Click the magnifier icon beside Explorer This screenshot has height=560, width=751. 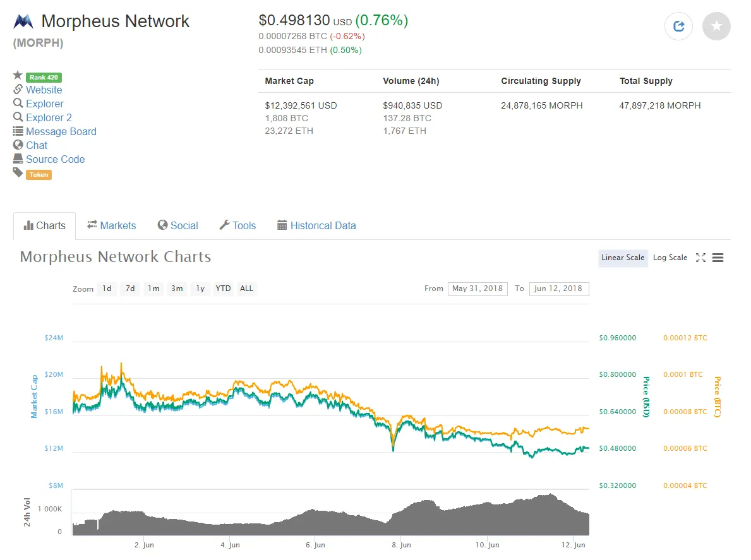18,104
